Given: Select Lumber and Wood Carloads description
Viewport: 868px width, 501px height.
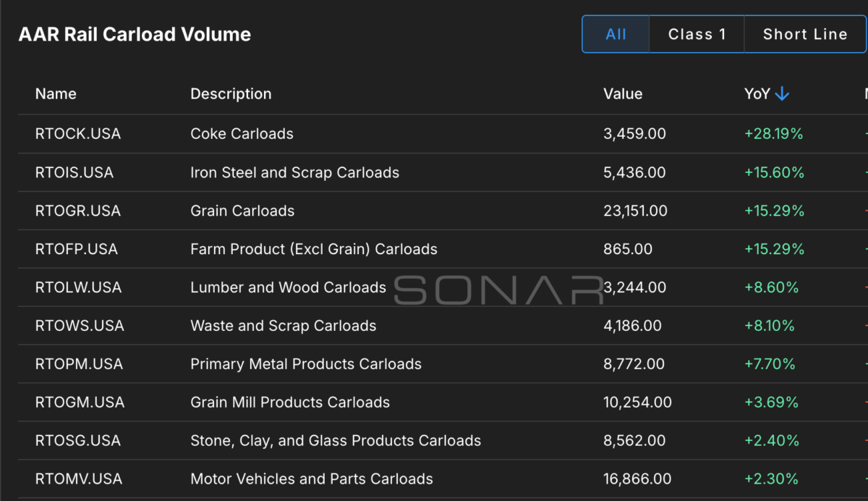Looking at the screenshot, I should [x=288, y=287].
